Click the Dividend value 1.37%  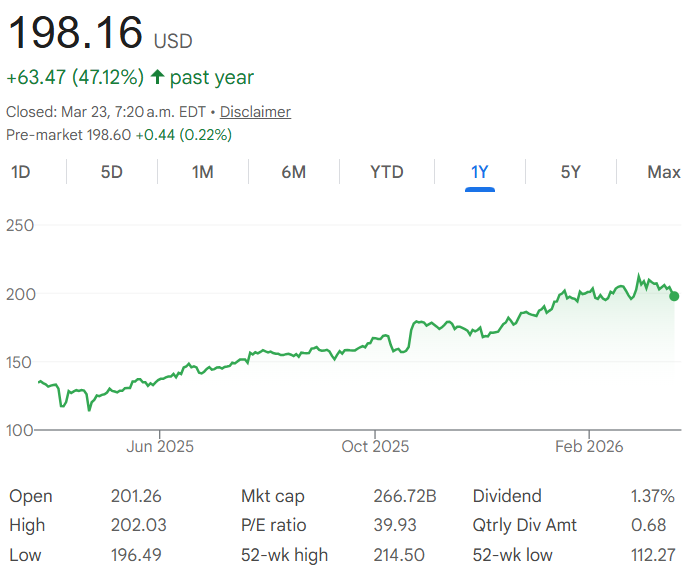click(x=653, y=496)
